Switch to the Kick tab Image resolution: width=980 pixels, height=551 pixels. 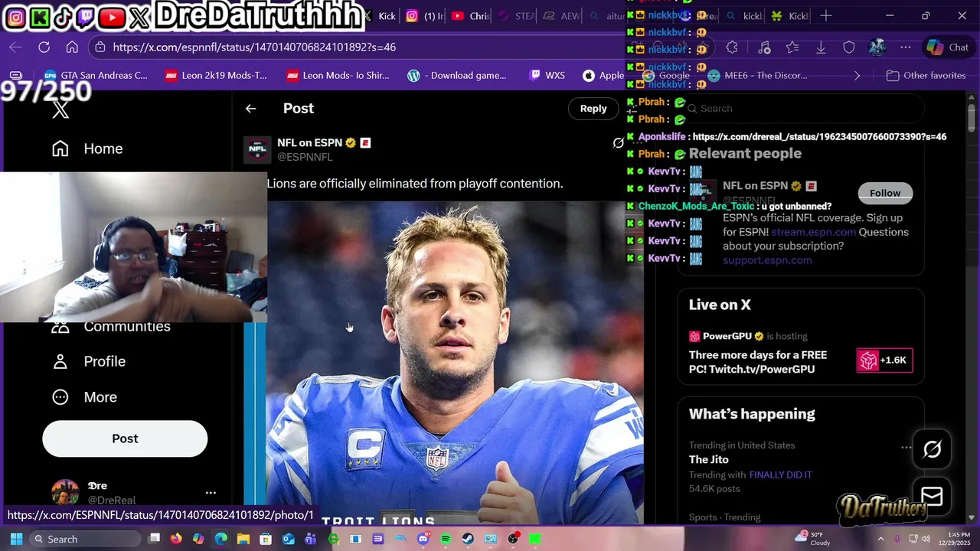click(380, 16)
